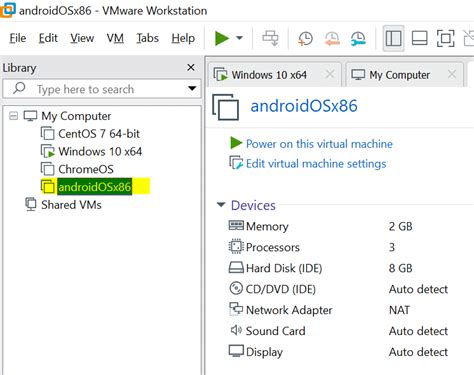Close the Windows 10 x64 tab

330,74
